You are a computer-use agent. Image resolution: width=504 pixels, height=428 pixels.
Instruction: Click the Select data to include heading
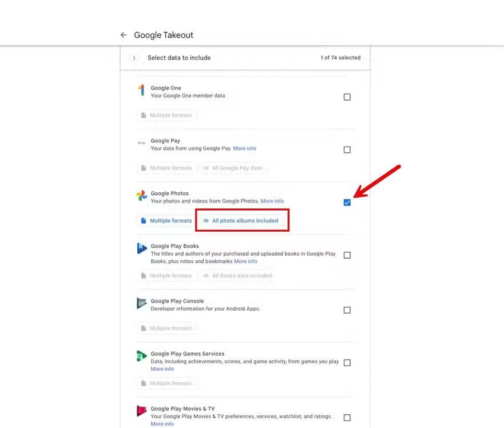(179, 58)
